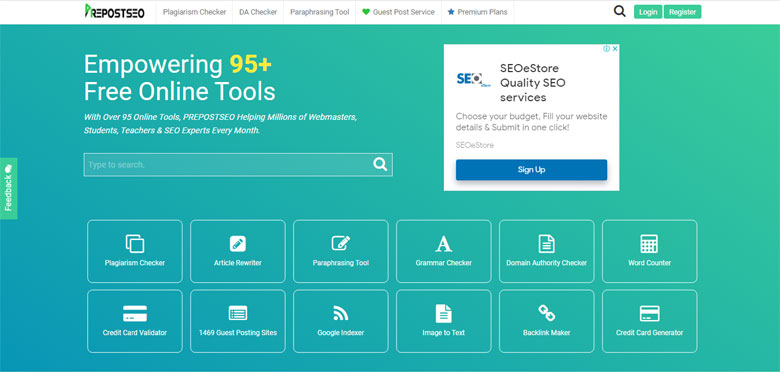Click the 'Credit Card Validator' tile label
The width and height of the screenshot is (780, 373).
click(x=135, y=333)
